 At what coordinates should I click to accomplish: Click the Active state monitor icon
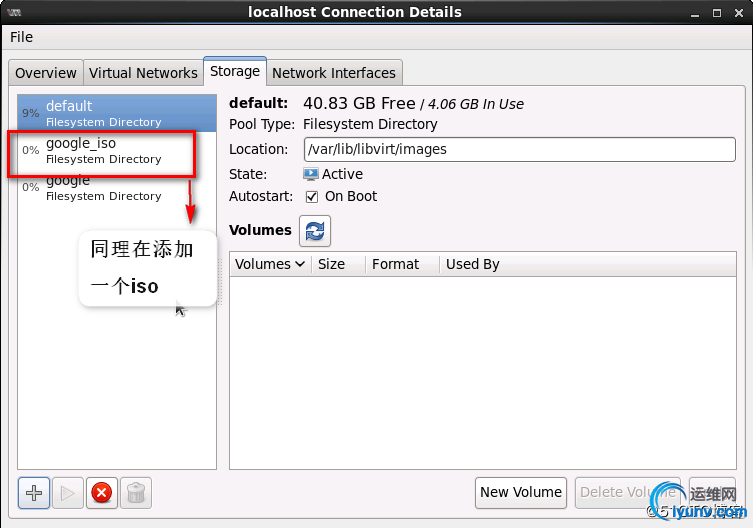pyautogui.click(x=311, y=174)
